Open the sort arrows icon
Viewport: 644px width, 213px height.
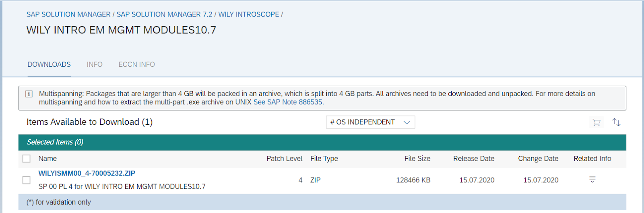point(616,122)
